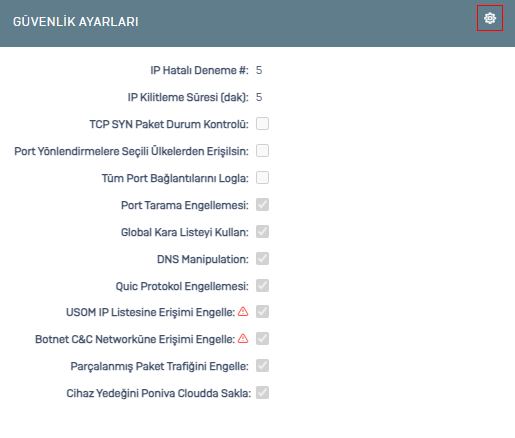Uncheck Parçalanmış Paket Trafiğini Engelle

(x=262, y=366)
